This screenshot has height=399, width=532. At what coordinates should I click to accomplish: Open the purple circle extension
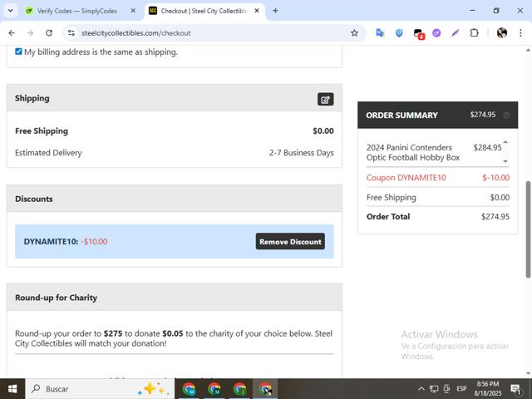[436, 33]
